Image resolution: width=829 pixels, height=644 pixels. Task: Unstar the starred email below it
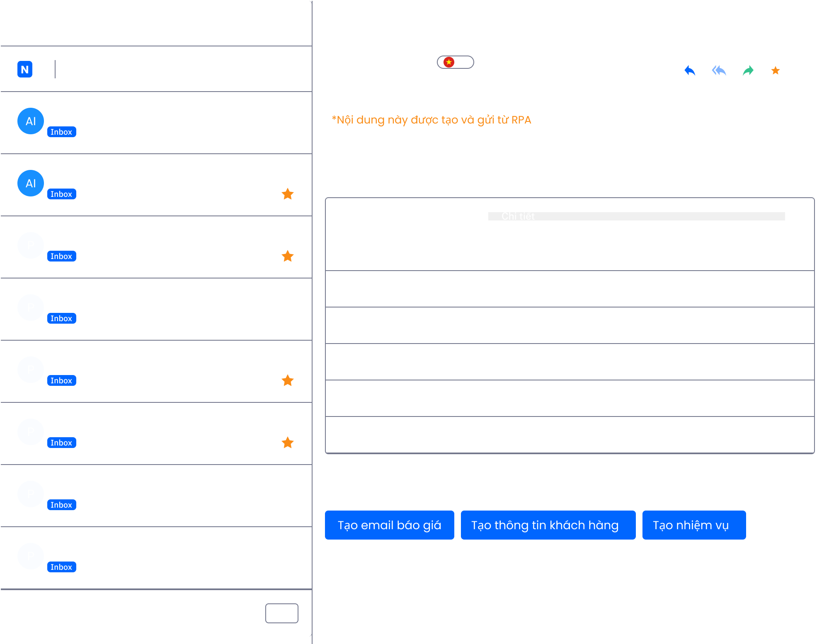287,256
